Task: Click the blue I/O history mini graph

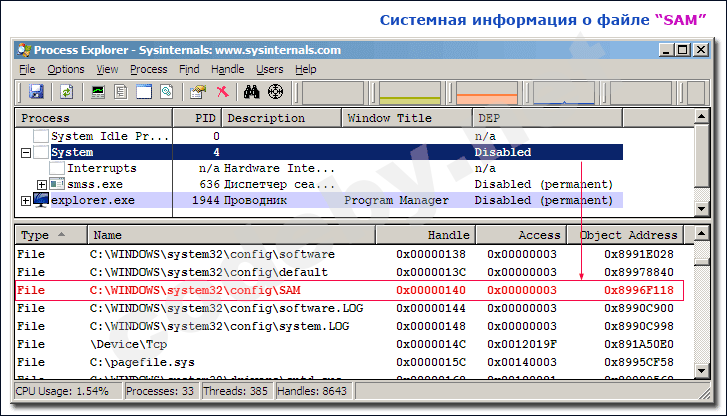Action: pyautogui.click(x=564, y=93)
